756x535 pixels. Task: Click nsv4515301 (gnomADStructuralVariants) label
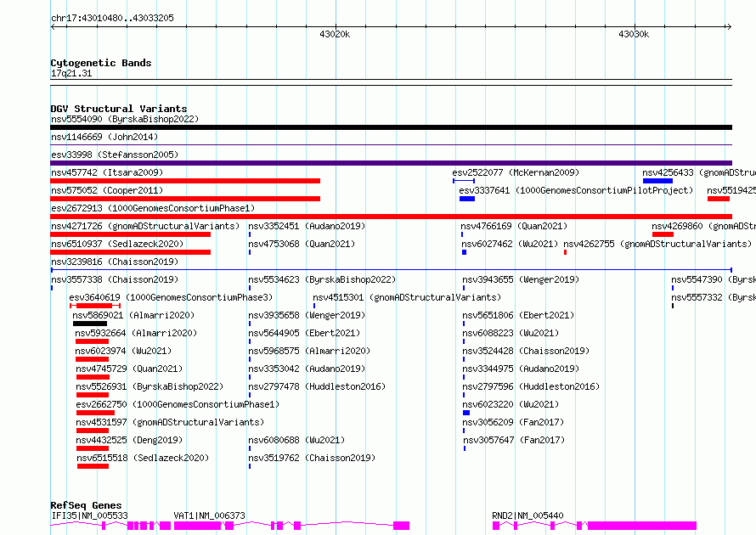(x=407, y=297)
